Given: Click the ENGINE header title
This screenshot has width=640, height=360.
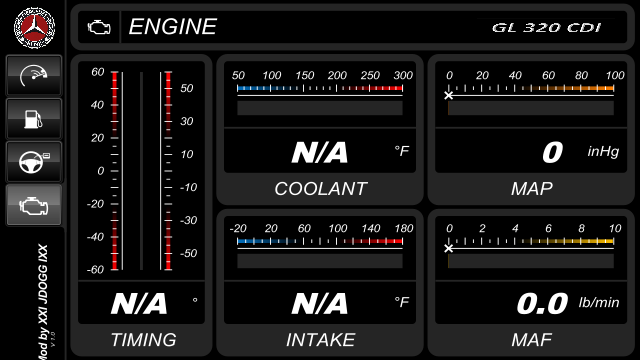Looking at the screenshot, I should tap(172, 27).
